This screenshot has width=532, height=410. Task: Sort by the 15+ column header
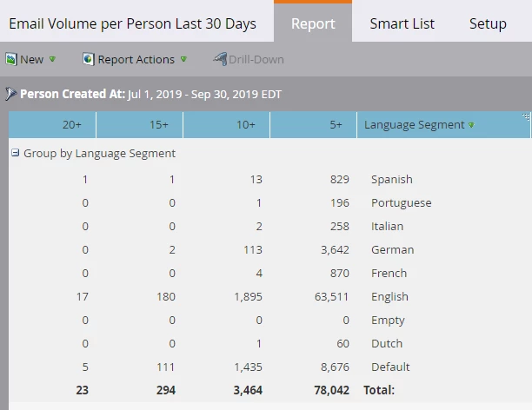139,125
